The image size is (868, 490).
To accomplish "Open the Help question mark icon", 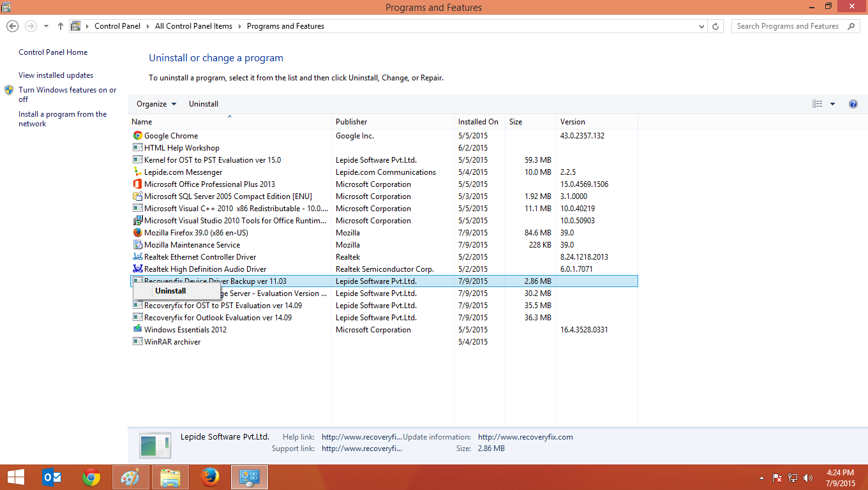I will pos(853,104).
